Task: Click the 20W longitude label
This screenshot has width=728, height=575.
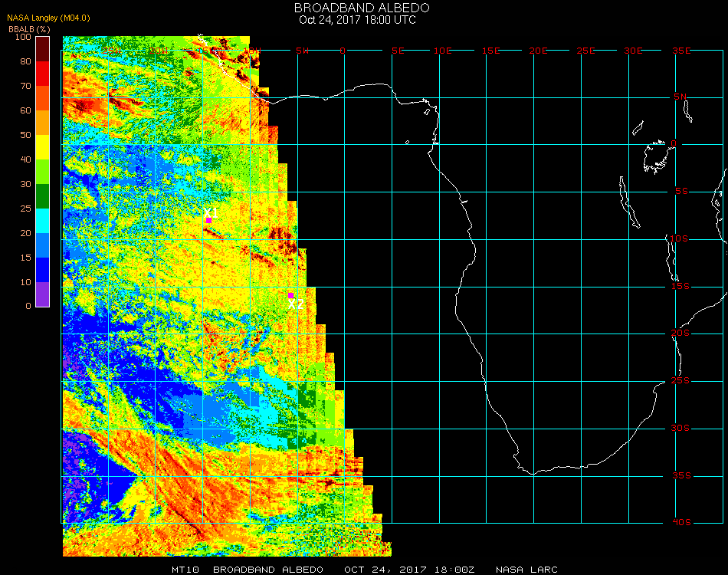Action: coord(159,51)
